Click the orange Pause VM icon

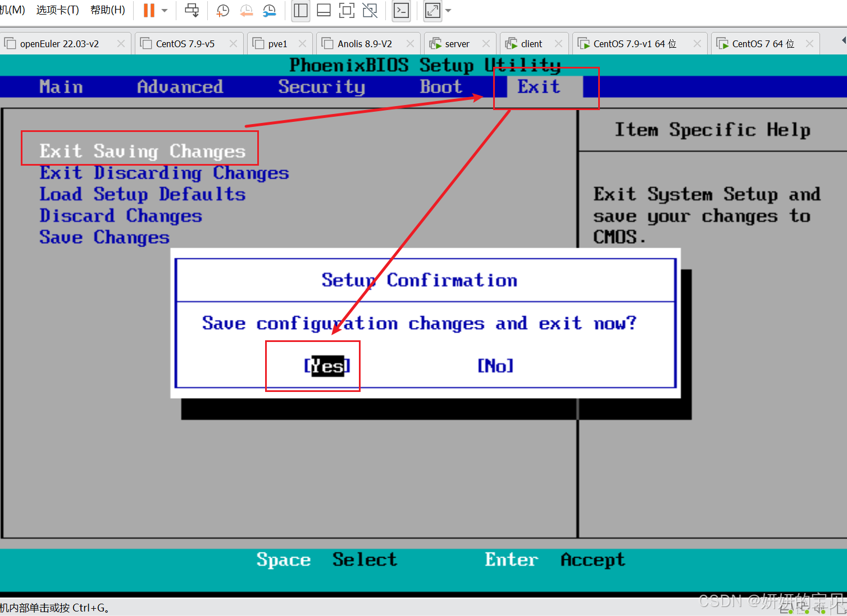(x=149, y=10)
